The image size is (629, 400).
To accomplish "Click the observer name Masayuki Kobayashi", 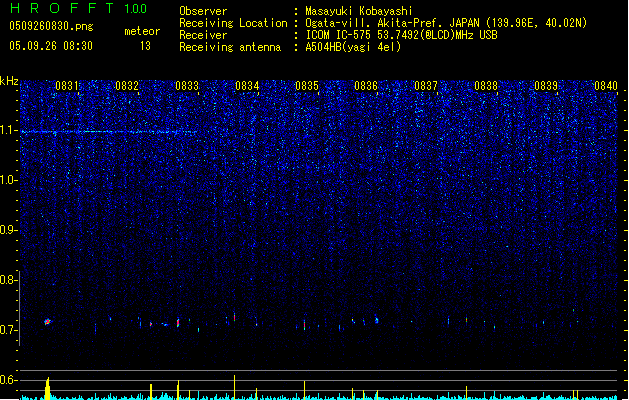I will click(x=359, y=11).
